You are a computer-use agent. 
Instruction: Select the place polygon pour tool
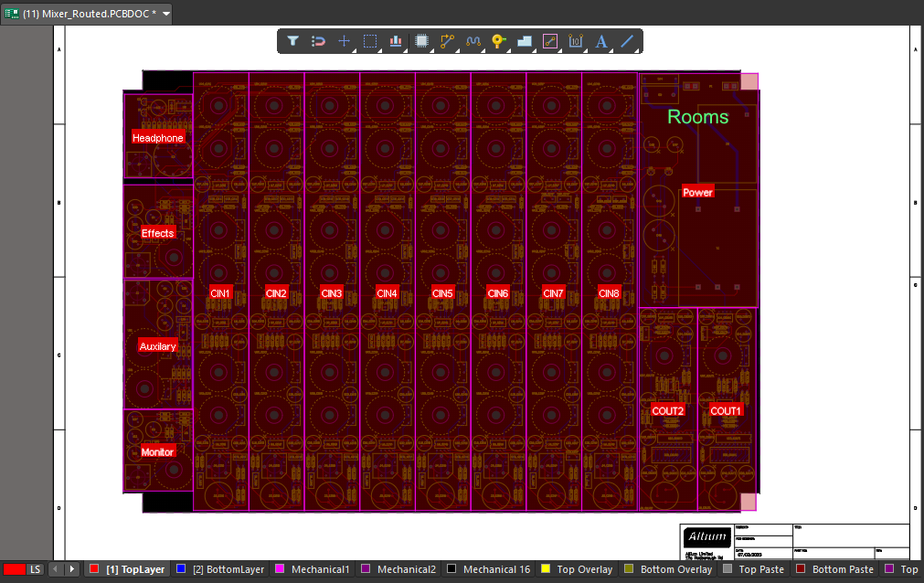coord(525,41)
